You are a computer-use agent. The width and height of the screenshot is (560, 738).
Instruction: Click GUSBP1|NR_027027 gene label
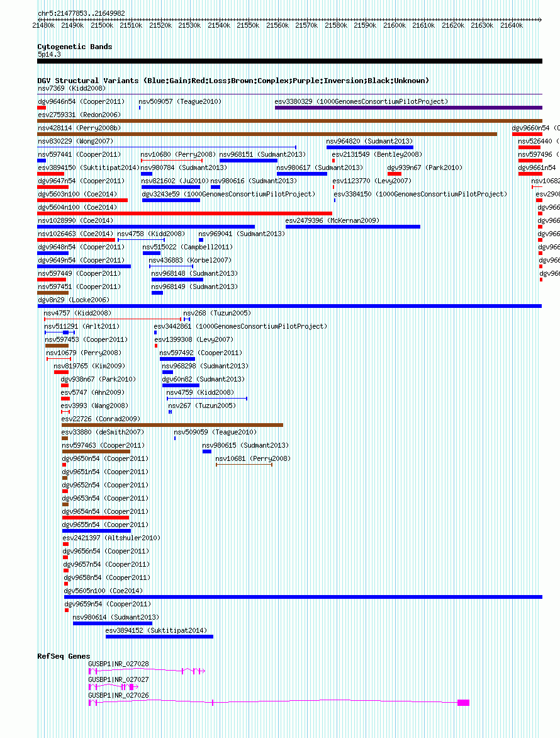point(118,679)
